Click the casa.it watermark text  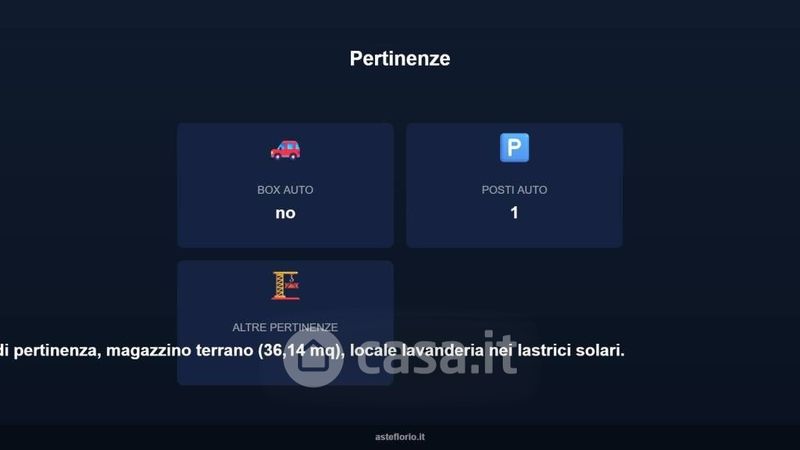click(436, 354)
